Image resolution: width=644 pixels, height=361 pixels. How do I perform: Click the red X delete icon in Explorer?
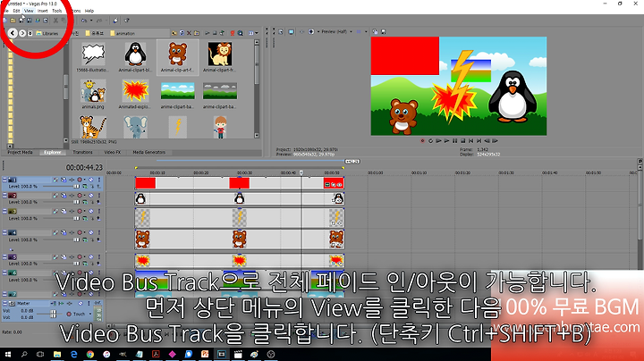[189, 33]
